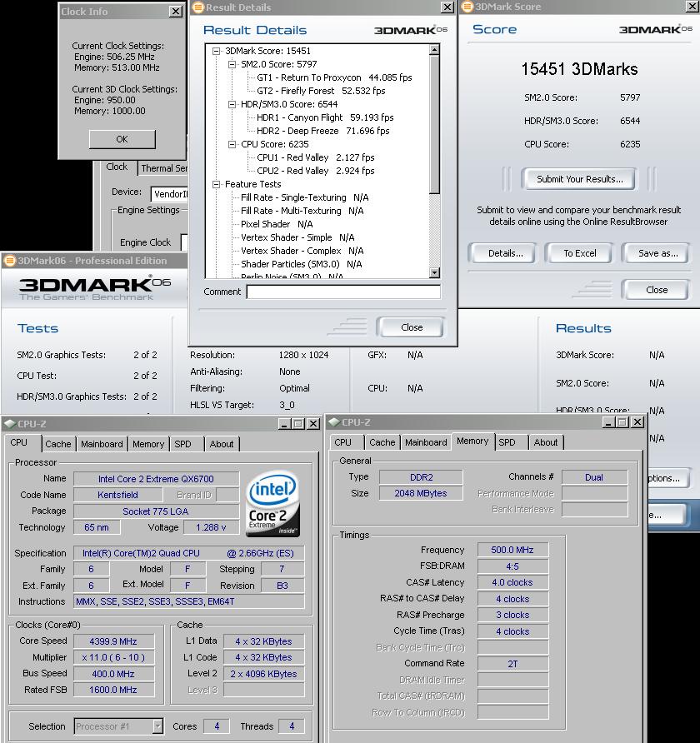Open Cache tab in left CPU-Z window
Screen dimensions: 700x743
point(58,444)
